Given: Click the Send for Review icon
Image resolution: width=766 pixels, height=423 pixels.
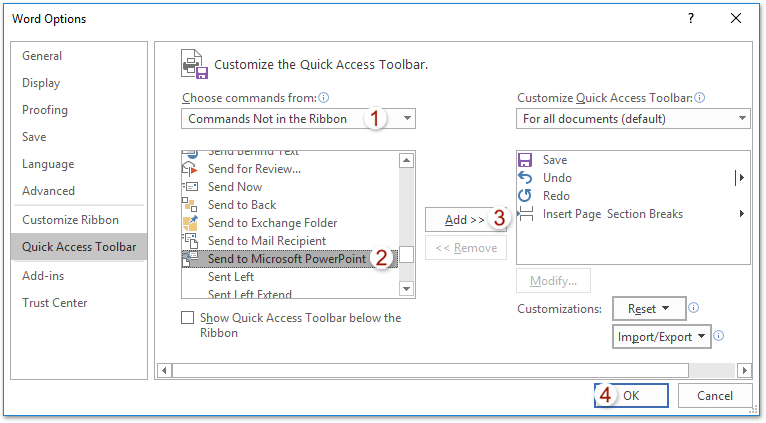Looking at the screenshot, I should pos(190,169).
